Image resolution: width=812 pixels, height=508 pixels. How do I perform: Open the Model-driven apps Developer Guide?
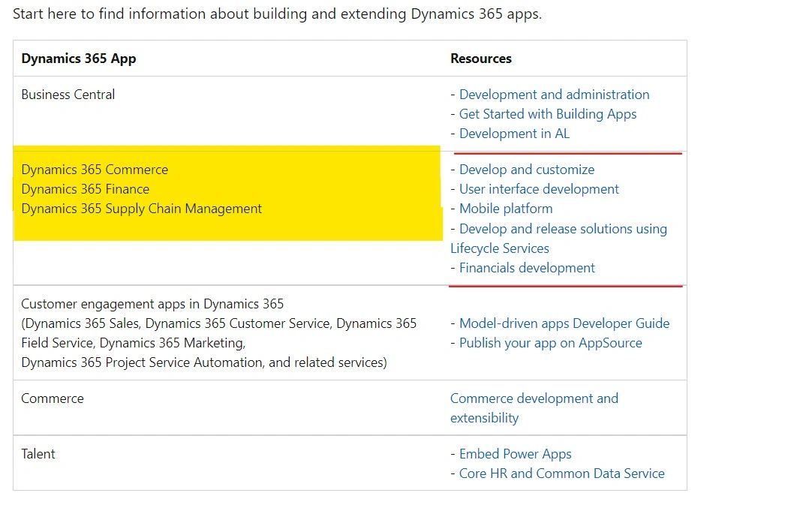564,323
